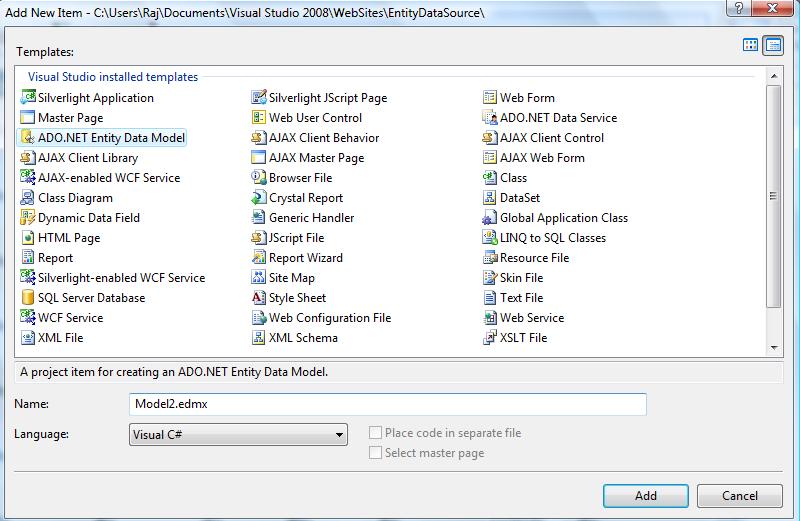Image resolution: width=800 pixels, height=521 pixels.
Task: Choose the SQL Server Database icon
Action: [x=28, y=297]
